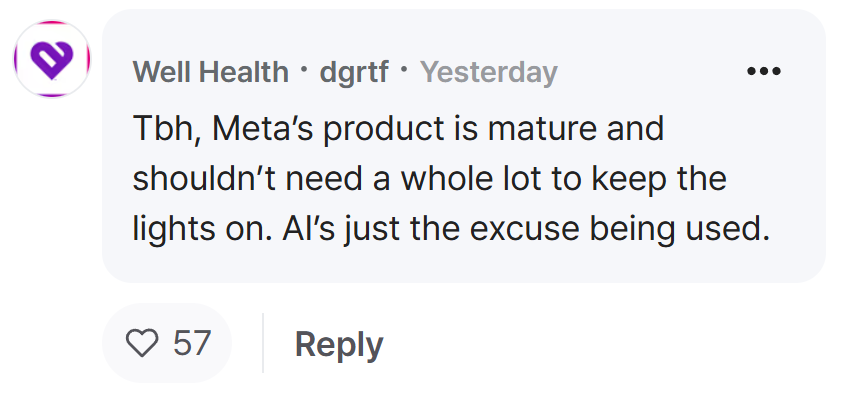
Task: Click the like pill showing 57
Action: coord(167,343)
